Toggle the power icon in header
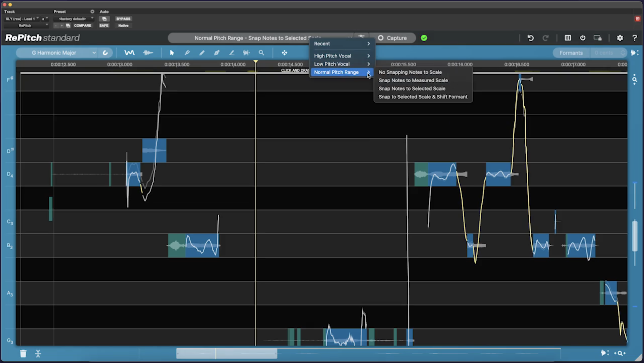This screenshot has width=644, height=363. (583, 38)
